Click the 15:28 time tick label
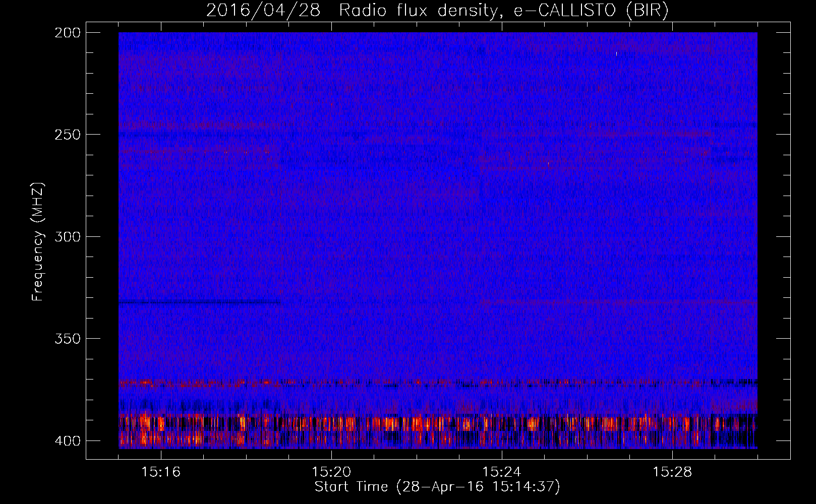Viewport: 816px width, 504px height. coord(672,472)
